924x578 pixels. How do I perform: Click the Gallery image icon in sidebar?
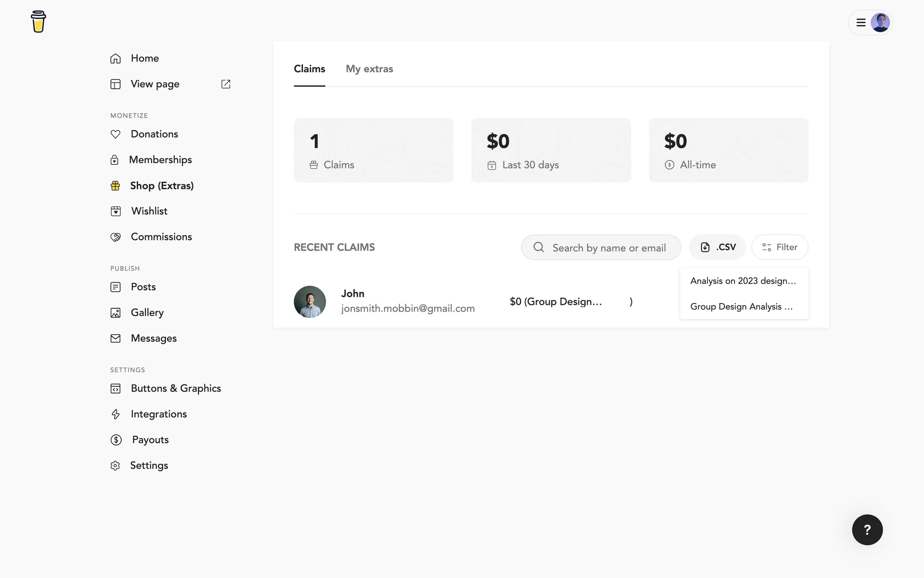pos(115,313)
